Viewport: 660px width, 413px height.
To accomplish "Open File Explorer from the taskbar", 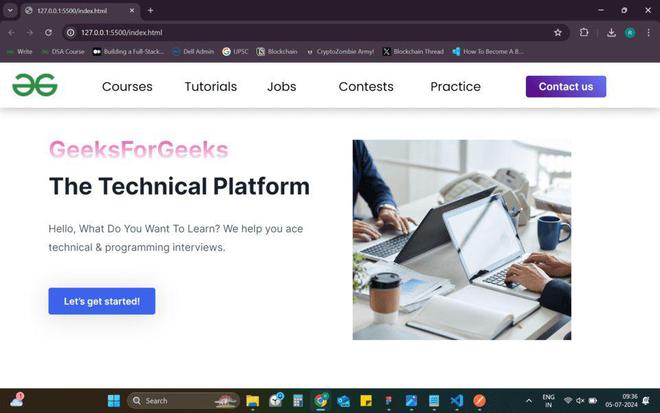I will (x=253, y=400).
